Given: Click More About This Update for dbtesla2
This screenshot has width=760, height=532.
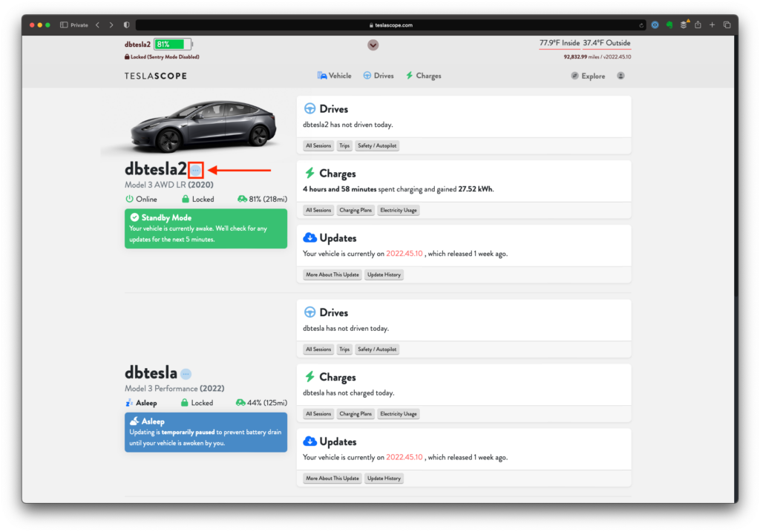Looking at the screenshot, I should click(x=331, y=274).
